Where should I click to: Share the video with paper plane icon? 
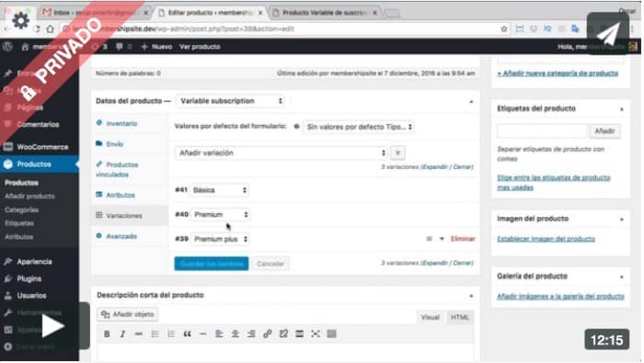coord(608,33)
